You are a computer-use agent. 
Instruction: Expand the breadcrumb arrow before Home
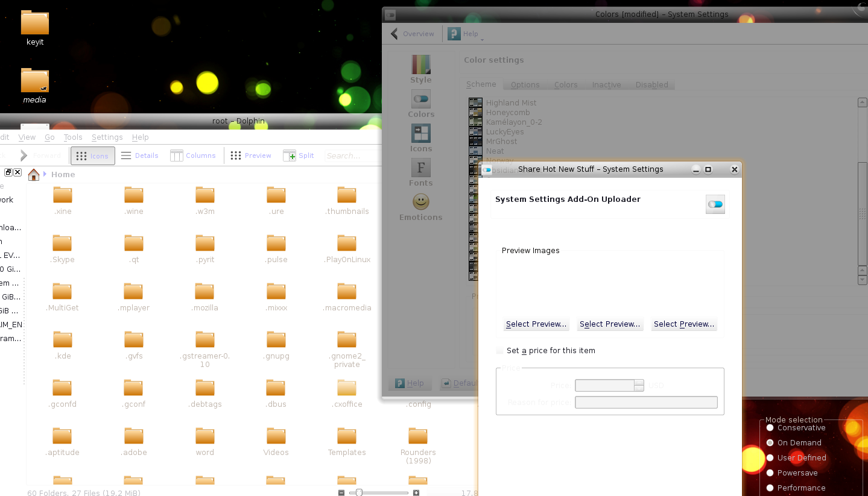pyautogui.click(x=45, y=174)
